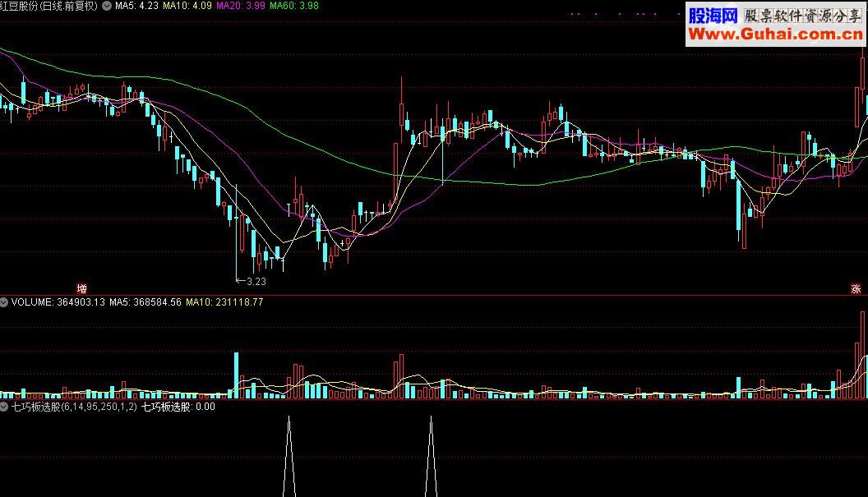Click the 七巧板选股: 0.00 value label
Image resolution: width=868 pixels, height=497 pixels.
coord(178,407)
